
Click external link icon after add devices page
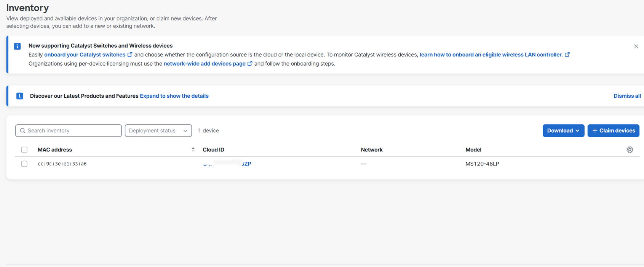coord(250,64)
